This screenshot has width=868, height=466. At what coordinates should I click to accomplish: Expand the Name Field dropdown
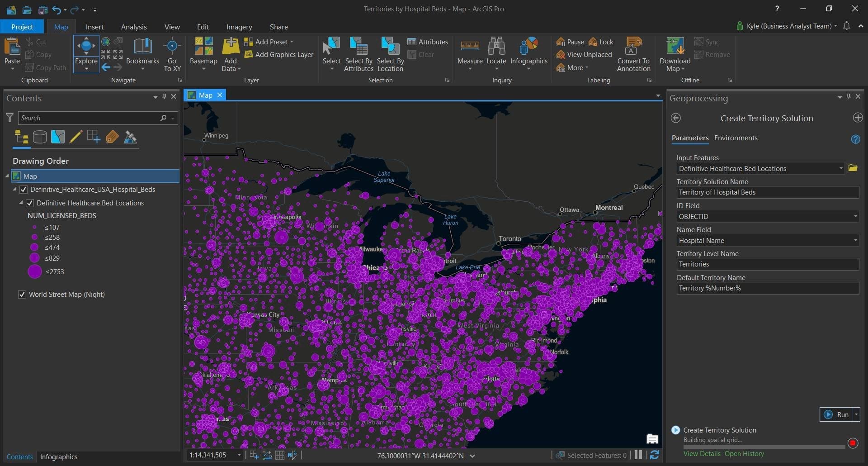click(x=855, y=241)
